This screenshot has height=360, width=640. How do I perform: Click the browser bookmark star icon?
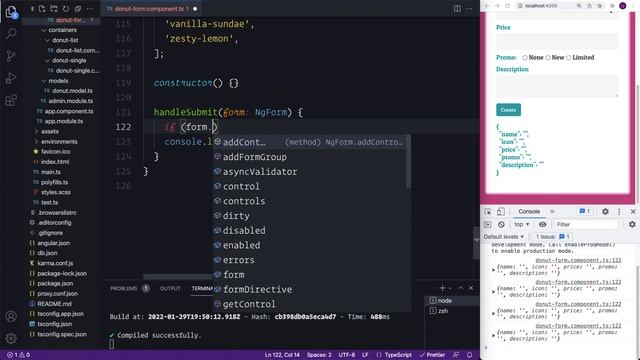click(x=599, y=6)
